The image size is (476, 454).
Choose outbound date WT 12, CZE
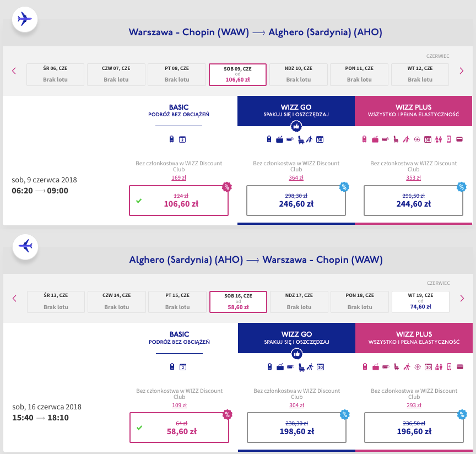coord(420,74)
